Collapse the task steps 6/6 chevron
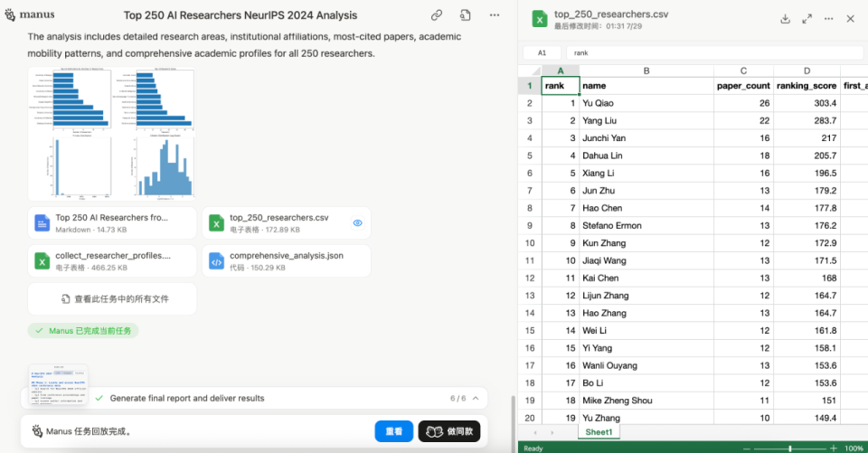Image resolution: width=868 pixels, height=453 pixels. (476, 398)
